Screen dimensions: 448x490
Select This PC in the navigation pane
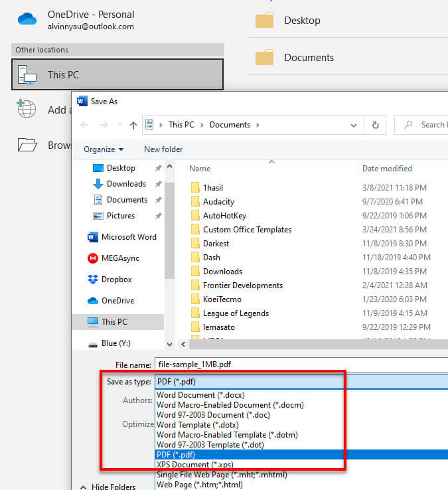[118, 322]
